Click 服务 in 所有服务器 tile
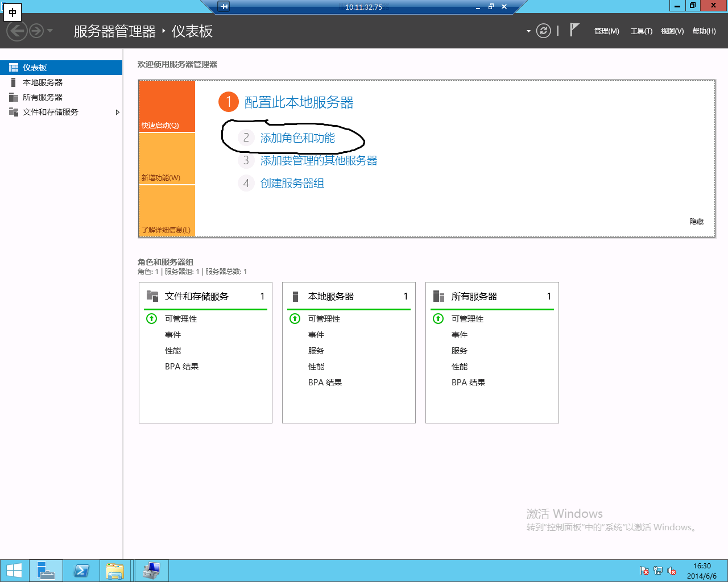Screen dimensions: 728x582 [460, 351]
